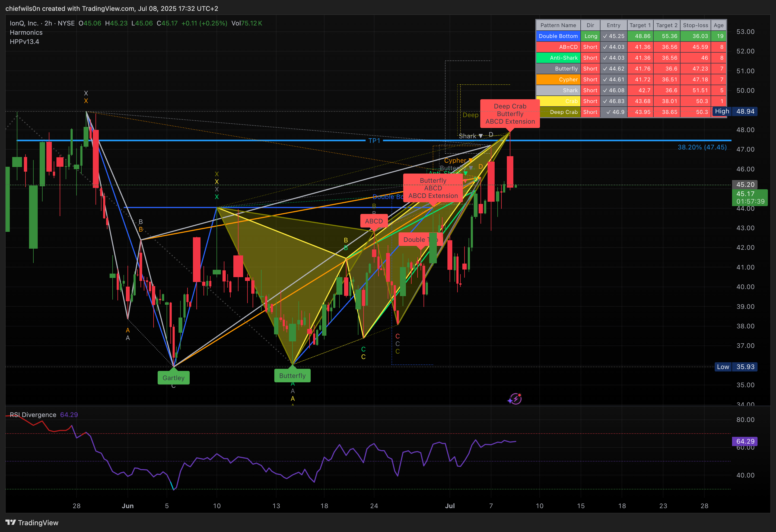Select the Deep Crab pattern name cell
This screenshot has height=532, width=776.
(558, 112)
